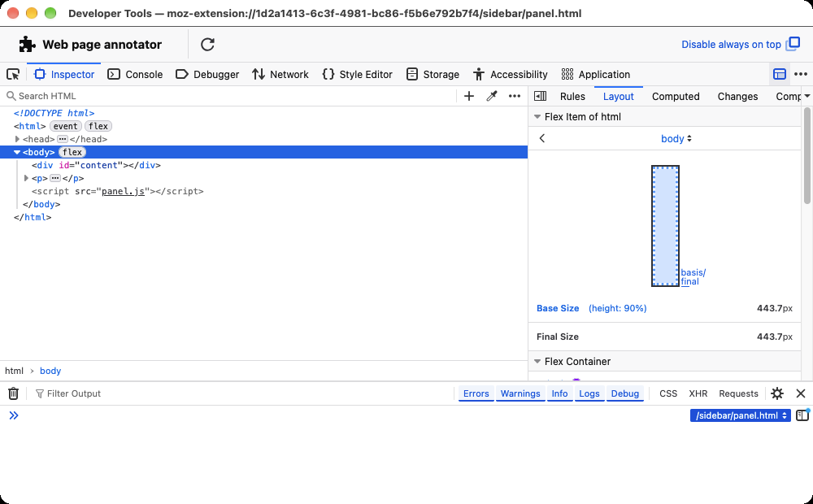This screenshot has height=504, width=813.
Task: Clear console output with trash icon
Action: coord(14,393)
